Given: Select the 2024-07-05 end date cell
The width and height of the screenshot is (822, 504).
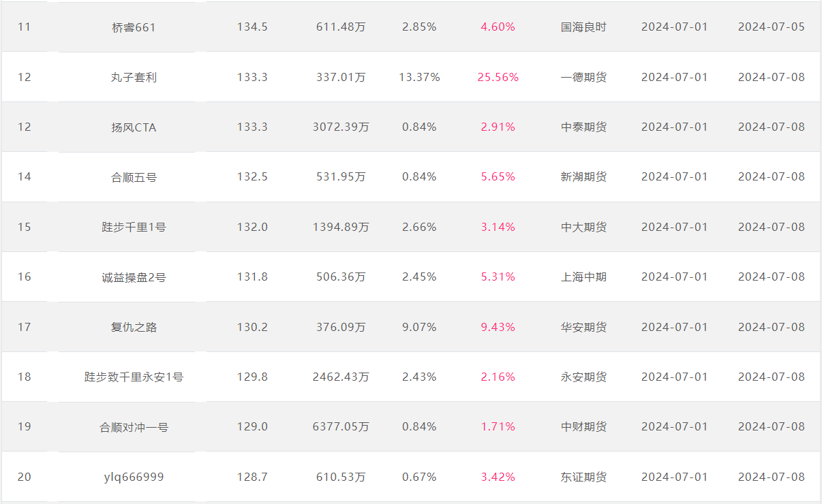Looking at the screenshot, I should click(771, 27).
